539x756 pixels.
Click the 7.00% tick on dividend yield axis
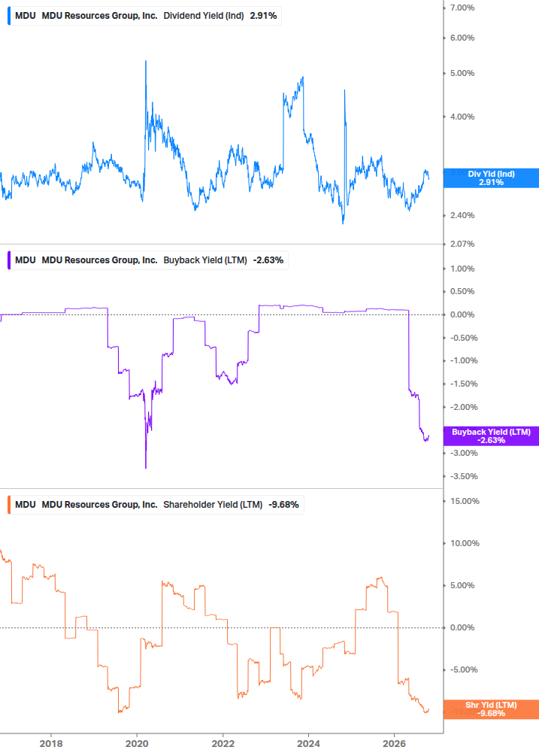click(x=462, y=8)
